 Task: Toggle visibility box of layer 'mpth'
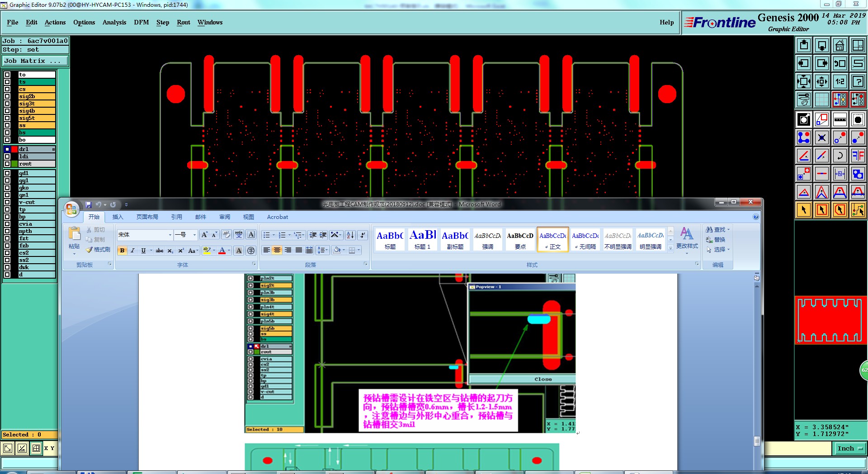pyautogui.click(x=7, y=231)
